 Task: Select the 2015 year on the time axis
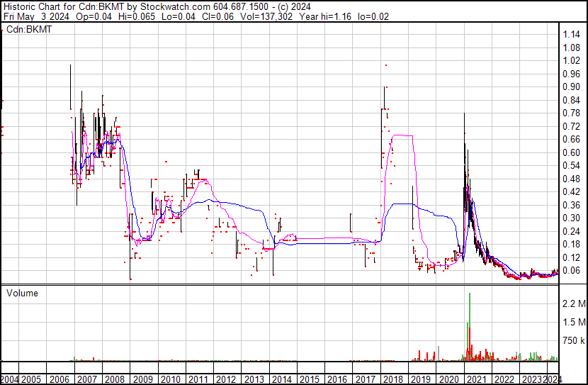310,379
